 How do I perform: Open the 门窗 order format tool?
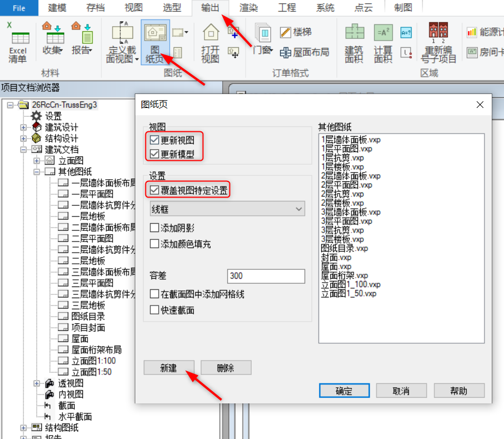(263, 38)
